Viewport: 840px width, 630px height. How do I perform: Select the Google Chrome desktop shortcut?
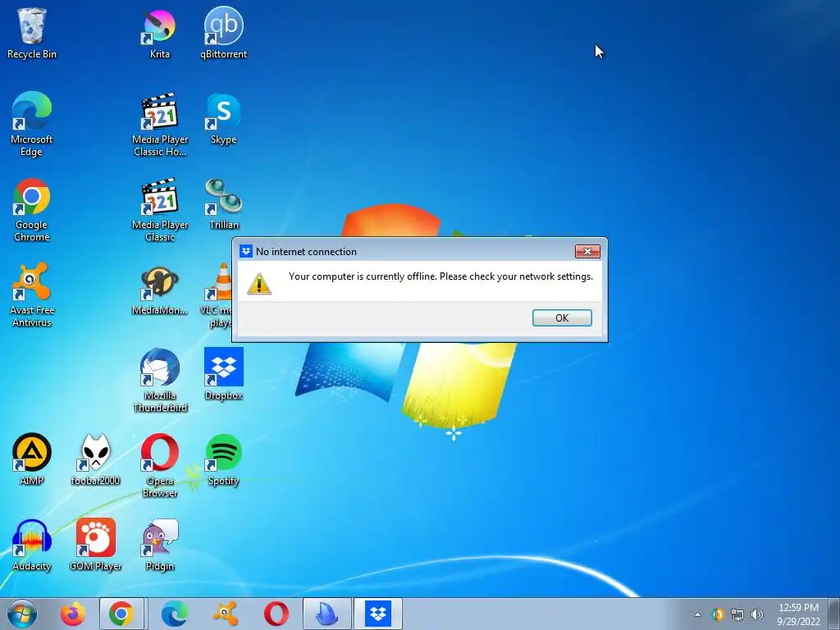[32, 209]
